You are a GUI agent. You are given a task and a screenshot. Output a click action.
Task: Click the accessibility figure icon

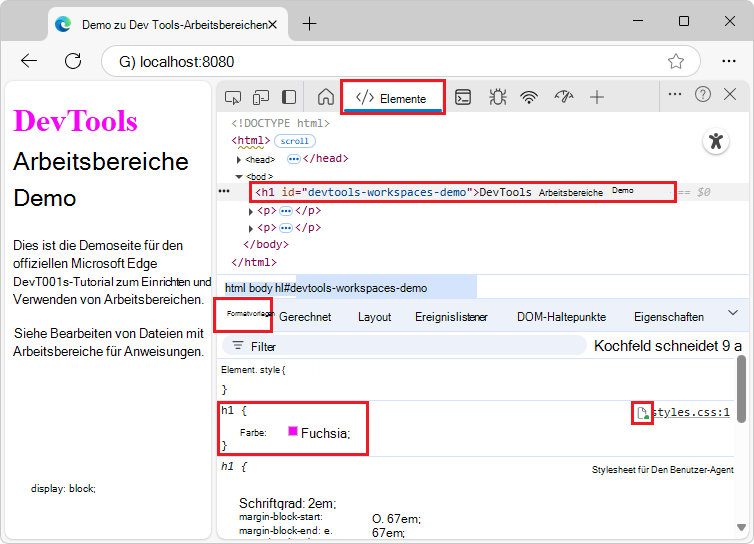[715, 141]
